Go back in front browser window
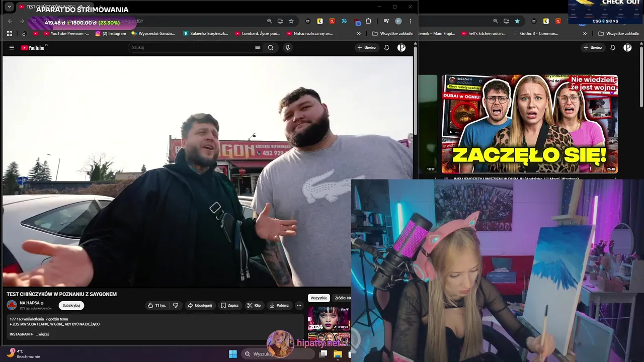Screen dimensions: 644x362 [x=10, y=21]
